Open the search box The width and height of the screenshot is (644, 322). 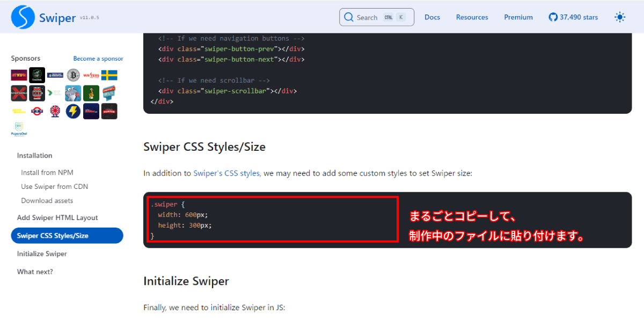pyautogui.click(x=377, y=17)
